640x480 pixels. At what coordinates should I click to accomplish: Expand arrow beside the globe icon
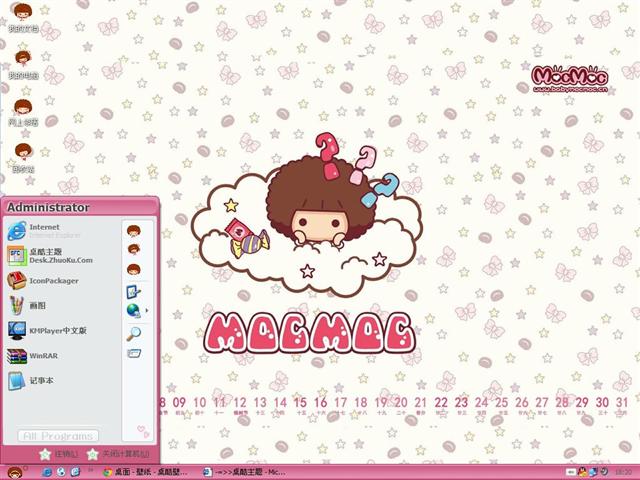point(147,311)
